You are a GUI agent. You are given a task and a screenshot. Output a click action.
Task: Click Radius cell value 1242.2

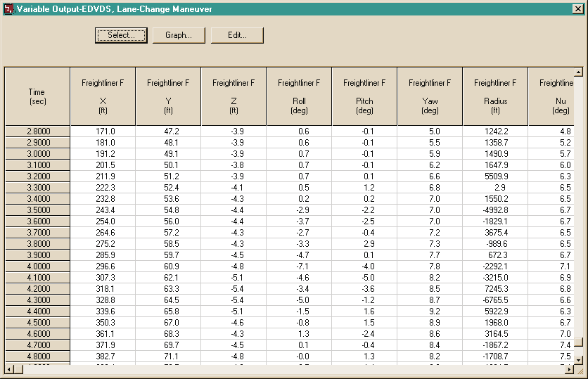[x=495, y=131]
